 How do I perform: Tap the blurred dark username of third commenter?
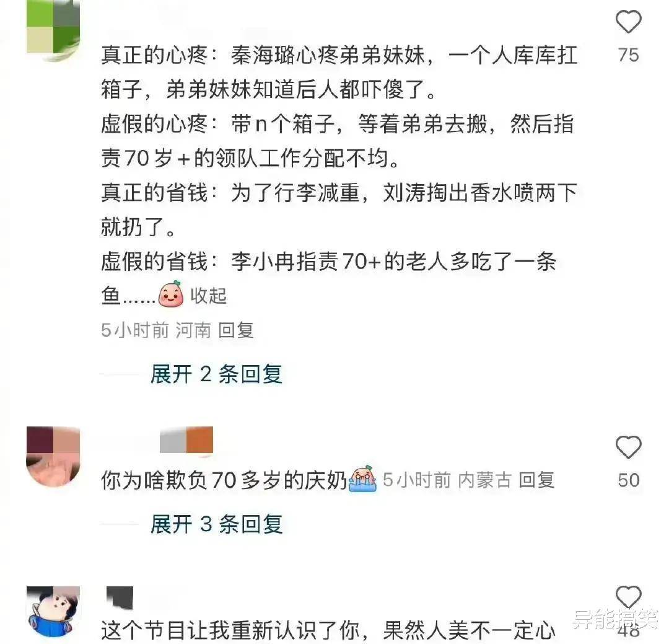click(120, 598)
